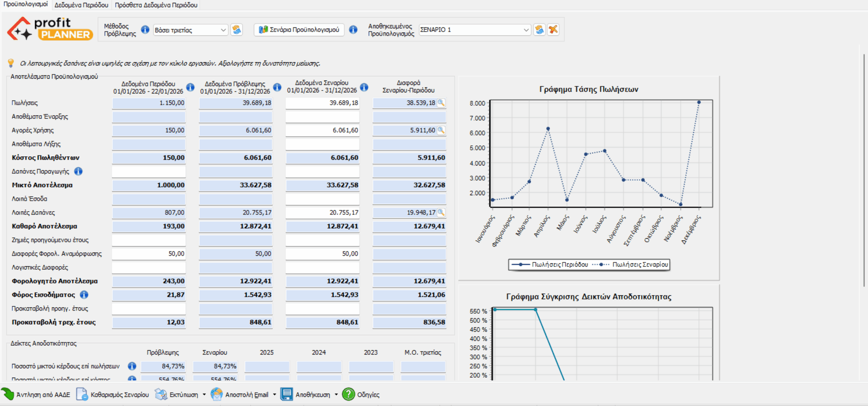Open the Πρόσθετα Δεδομένα Περιόδου tab
The width and height of the screenshot is (868, 406).
(x=156, y=5)
